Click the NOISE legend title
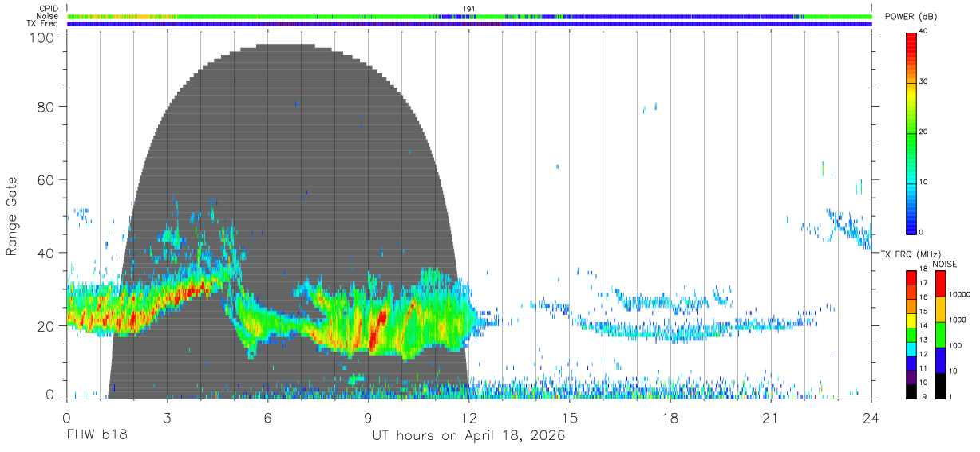980x452 pixels. click(x=944, y=264)
